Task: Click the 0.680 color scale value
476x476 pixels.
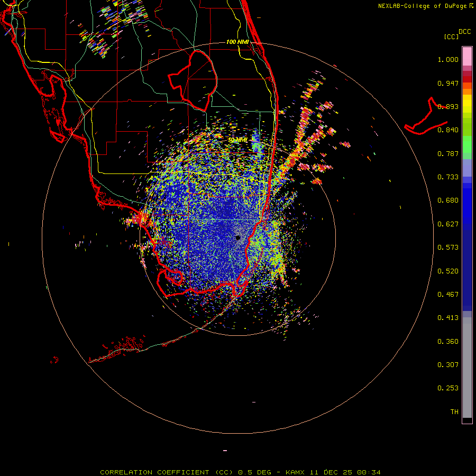Action: click(448, 200)
